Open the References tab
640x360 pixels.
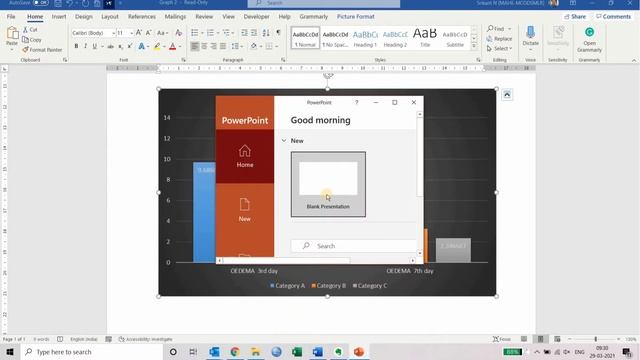coord(142,17)
